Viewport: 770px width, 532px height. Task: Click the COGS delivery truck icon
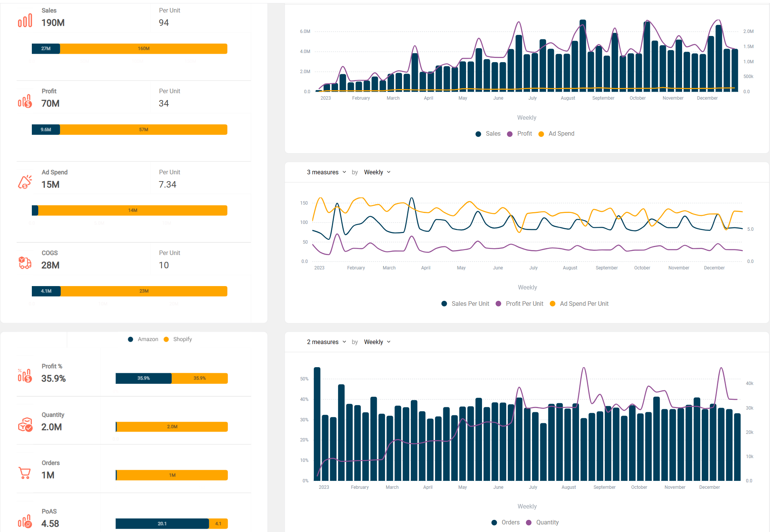[x=25, y=263]
